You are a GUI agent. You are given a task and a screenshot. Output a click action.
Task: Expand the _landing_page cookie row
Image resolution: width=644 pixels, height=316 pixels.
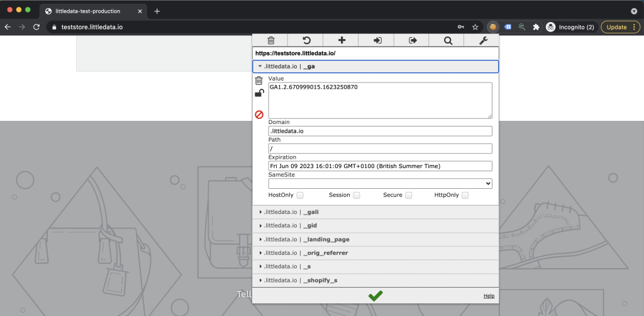coord(375,239)
